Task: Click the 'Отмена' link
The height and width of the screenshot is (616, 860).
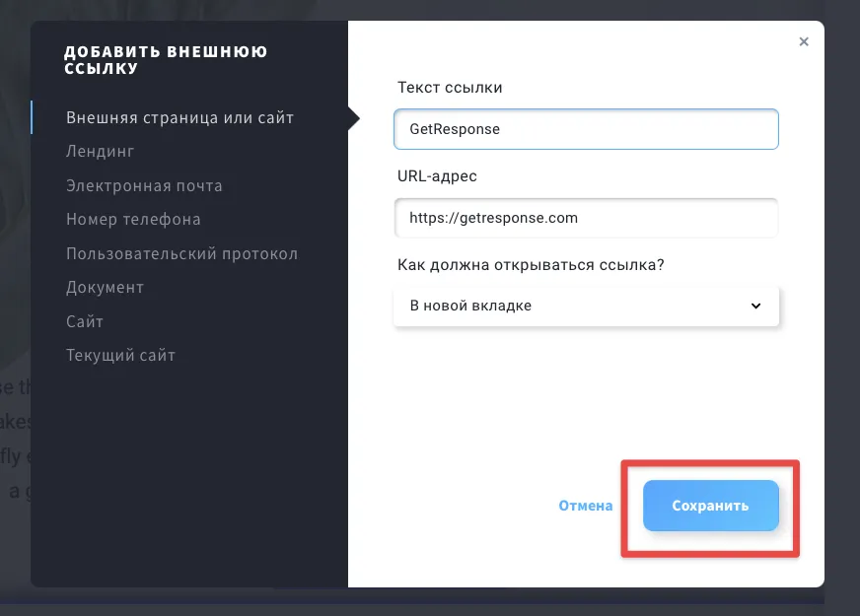Action: (585, 506)
